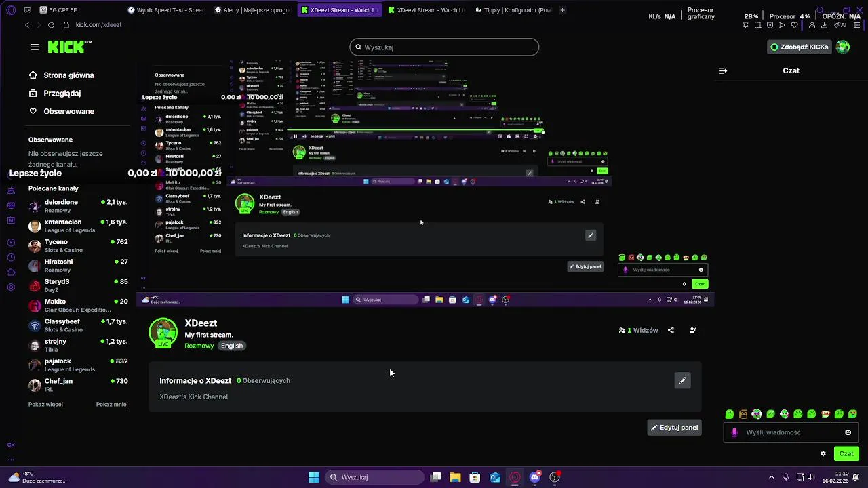Click the purple microphone icon in chat input

click(734, 432)
